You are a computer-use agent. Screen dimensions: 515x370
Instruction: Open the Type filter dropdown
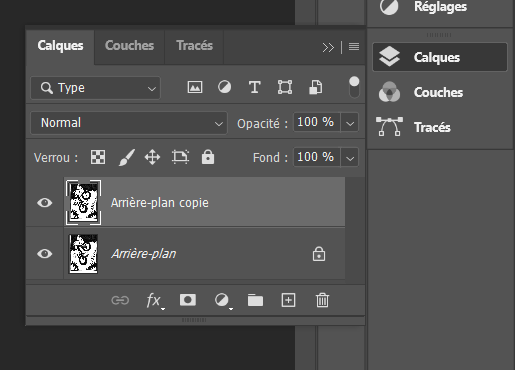click(x=95, y=88)
